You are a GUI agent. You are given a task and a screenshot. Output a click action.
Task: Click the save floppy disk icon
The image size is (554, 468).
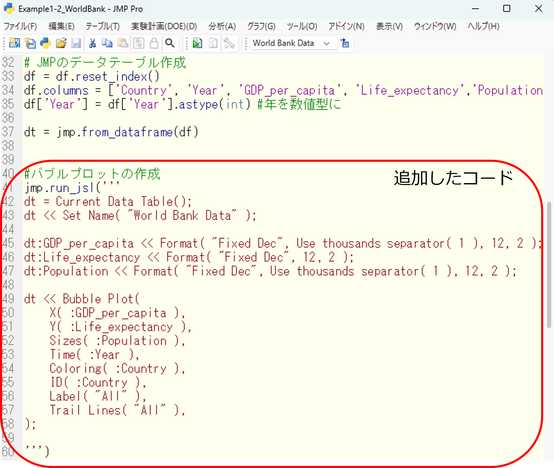click(x=76, y=43)
